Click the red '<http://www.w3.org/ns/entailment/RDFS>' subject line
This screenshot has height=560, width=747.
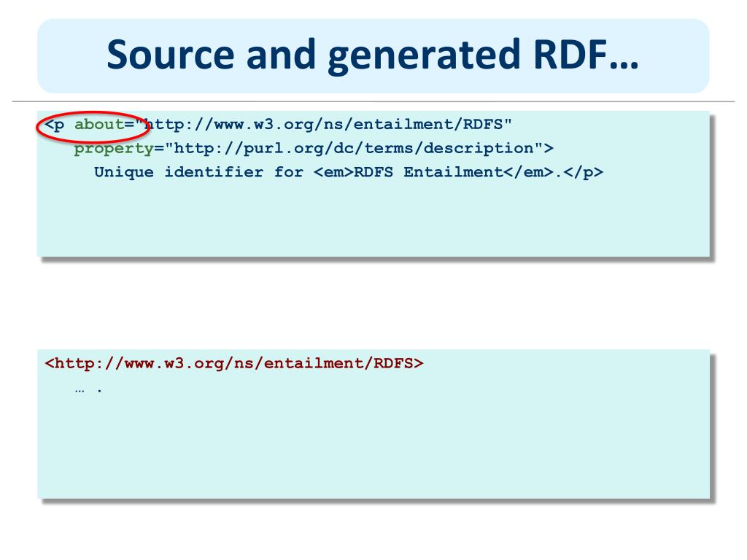[x=234, y=363]
